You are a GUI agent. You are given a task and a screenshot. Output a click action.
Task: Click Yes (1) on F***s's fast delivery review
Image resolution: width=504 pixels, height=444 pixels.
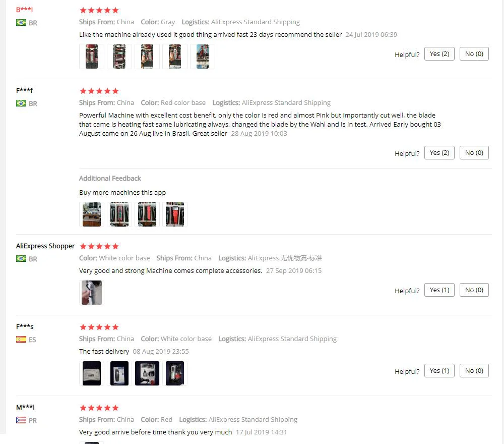click(x=439, y=371)
